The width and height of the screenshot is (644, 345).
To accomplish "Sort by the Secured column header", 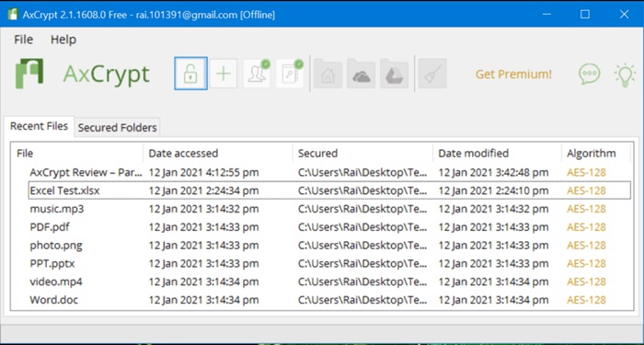I will coord(362,154).
